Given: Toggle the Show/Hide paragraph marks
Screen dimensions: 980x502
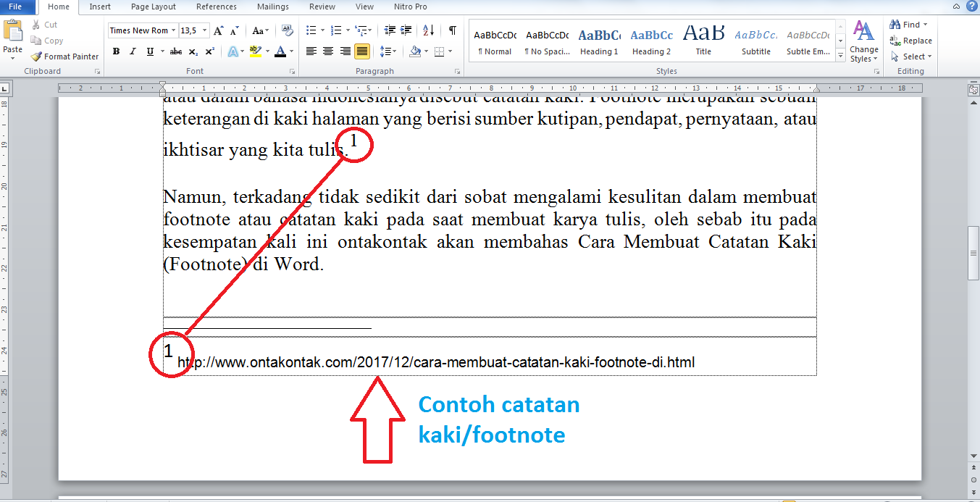Looking at the screenshot, I should (x=453, y=31).
